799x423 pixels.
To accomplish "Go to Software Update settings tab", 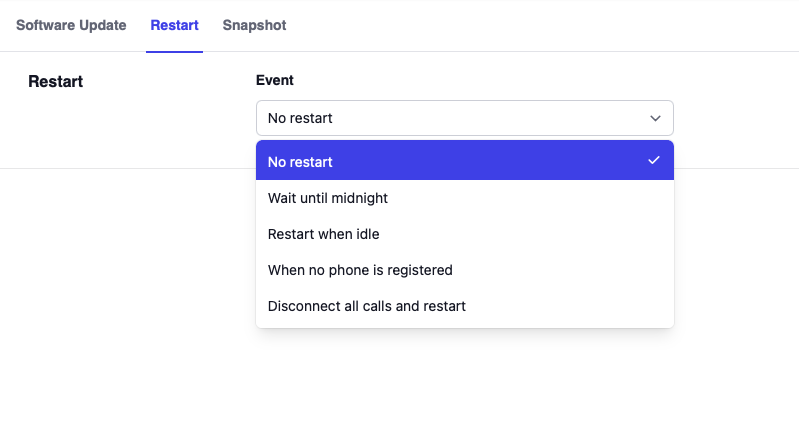I will 71,25.
